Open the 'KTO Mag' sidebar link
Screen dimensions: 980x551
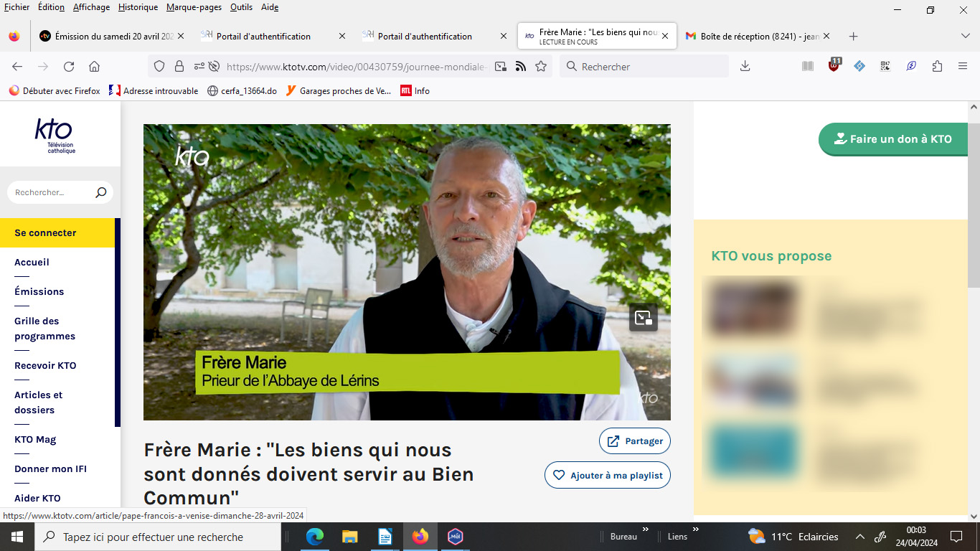pos(35,439)
